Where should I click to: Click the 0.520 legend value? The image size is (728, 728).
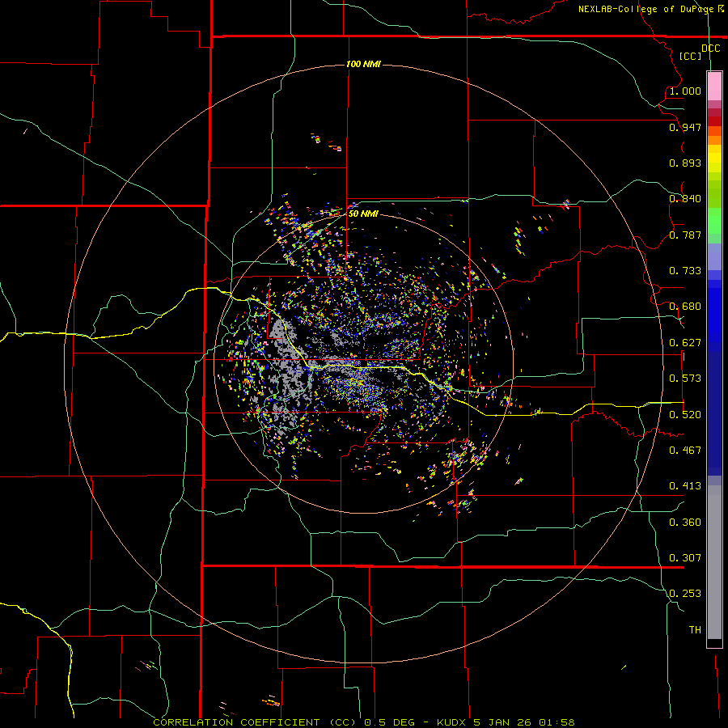point(685,415)
